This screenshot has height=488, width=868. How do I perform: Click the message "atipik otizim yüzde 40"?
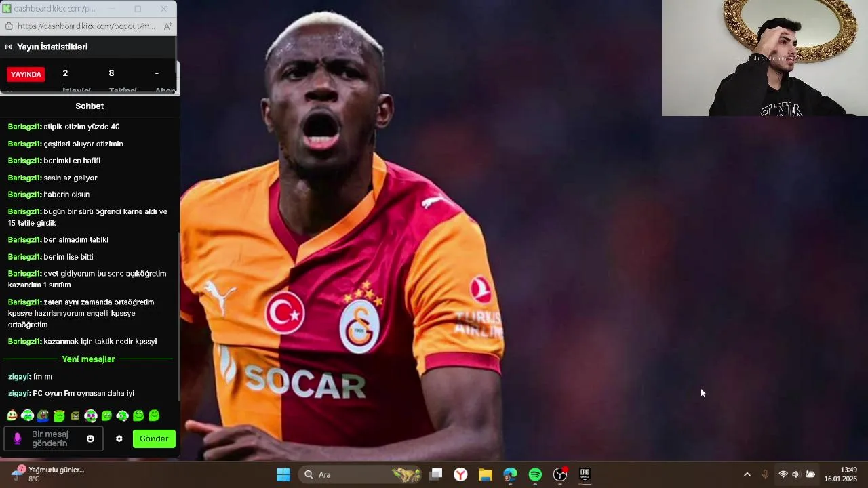pos(81,127)
